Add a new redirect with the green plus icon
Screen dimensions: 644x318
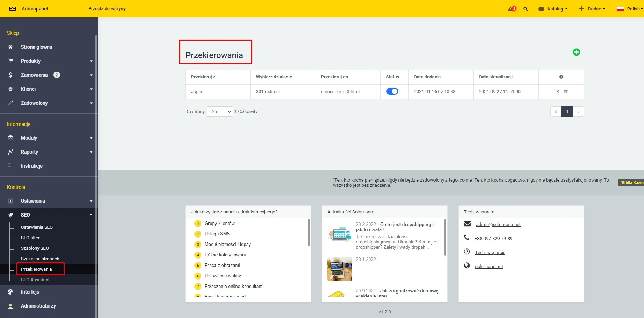point(576,52)
